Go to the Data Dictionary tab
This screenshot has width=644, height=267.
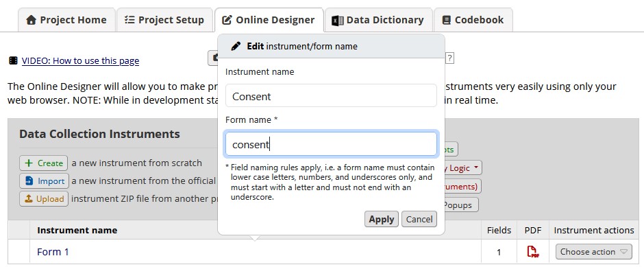378,20
